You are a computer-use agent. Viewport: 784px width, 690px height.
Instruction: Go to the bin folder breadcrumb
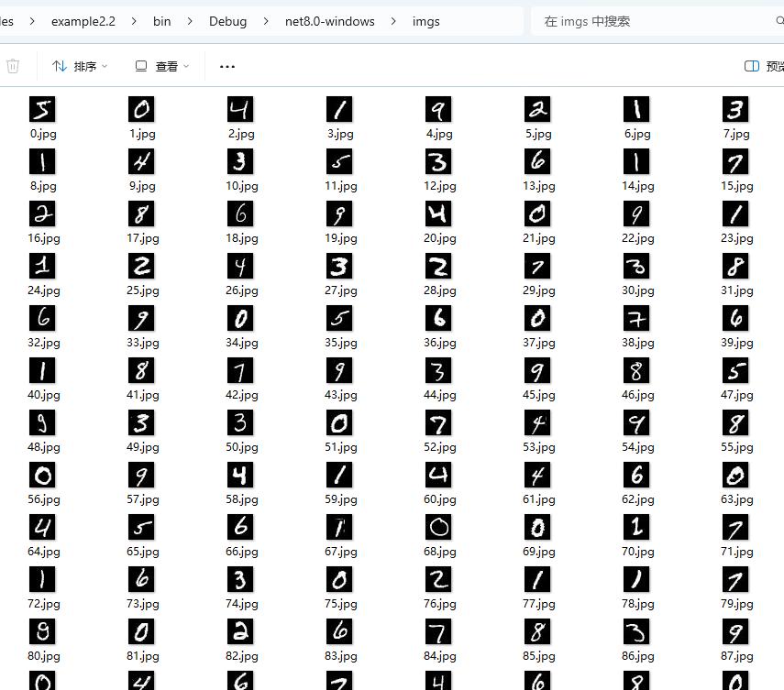(162, 21)
